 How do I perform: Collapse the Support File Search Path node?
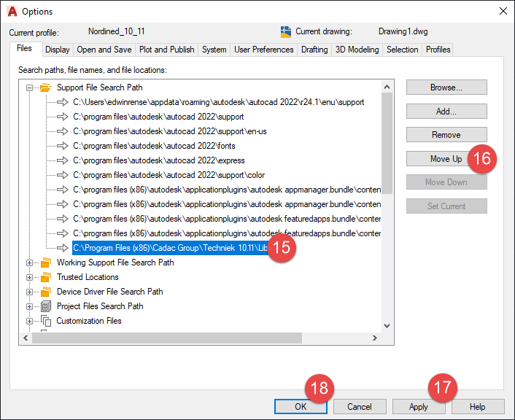point(29,87)
